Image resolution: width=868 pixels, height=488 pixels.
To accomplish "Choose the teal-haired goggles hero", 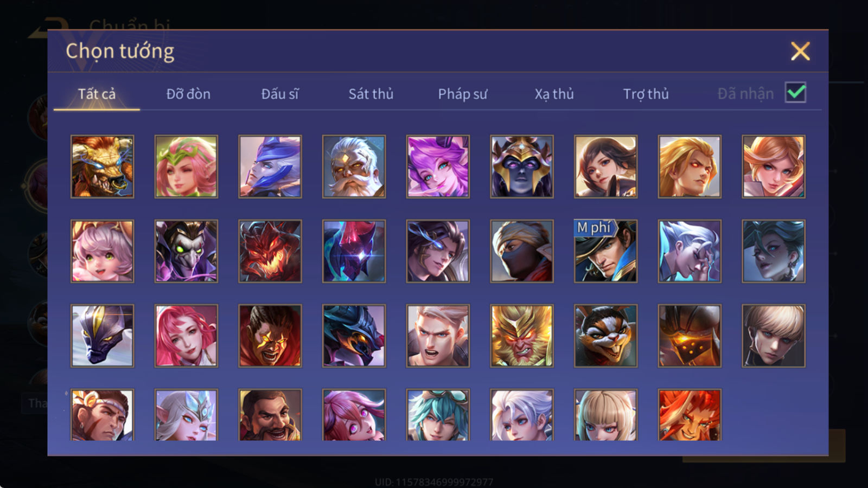I will 438,415.
